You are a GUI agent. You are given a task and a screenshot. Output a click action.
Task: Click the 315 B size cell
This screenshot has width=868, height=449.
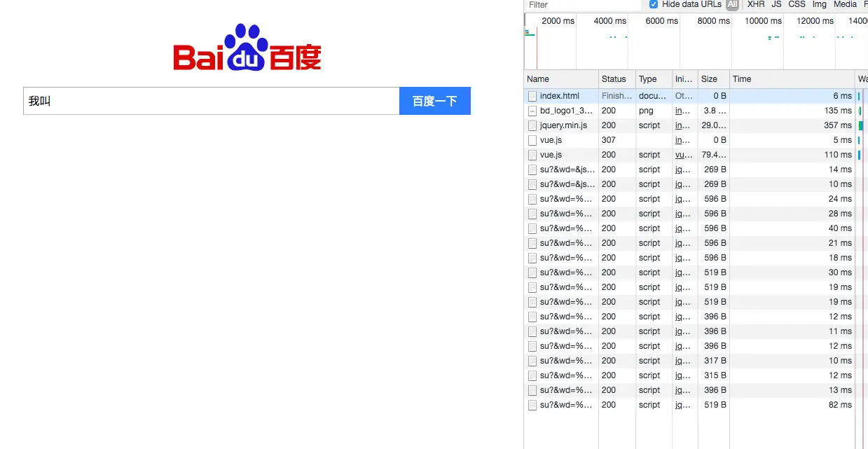click(x=714, y=375)
